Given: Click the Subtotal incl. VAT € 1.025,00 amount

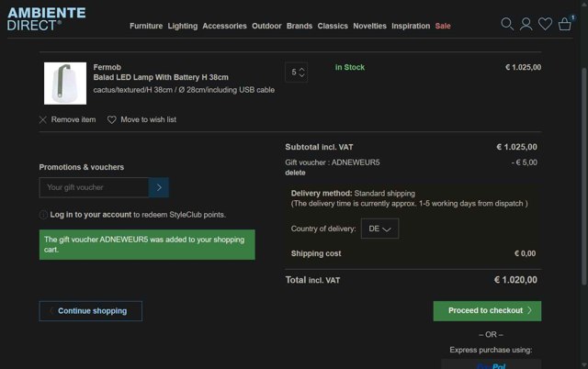Looking at the screenshot, I should point(516,147).
